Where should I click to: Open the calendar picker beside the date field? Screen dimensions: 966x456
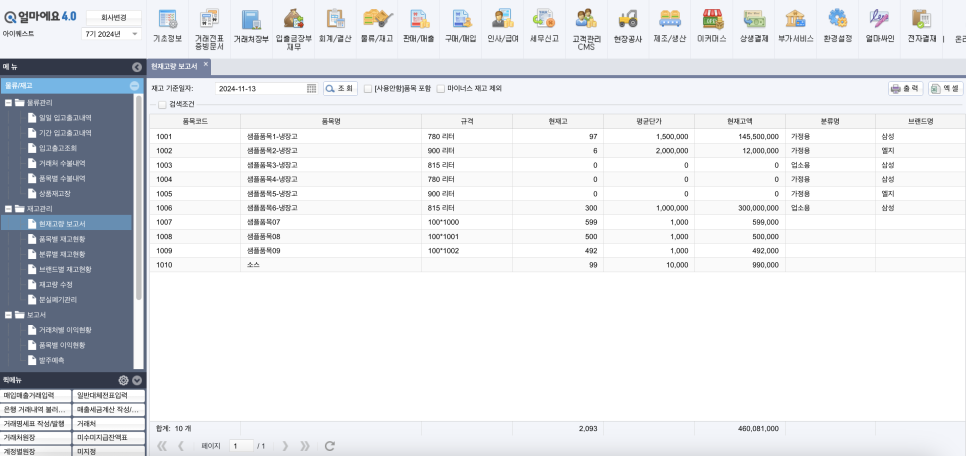311,89
